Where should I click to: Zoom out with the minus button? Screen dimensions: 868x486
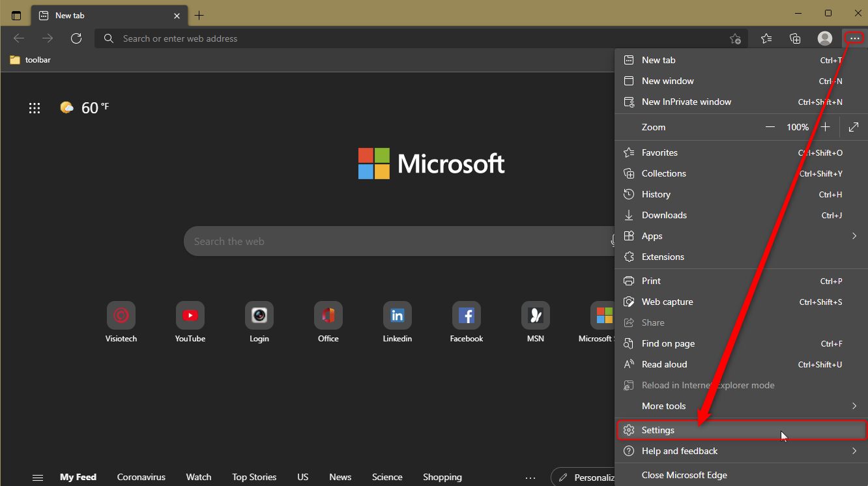(x=770, y=127)
